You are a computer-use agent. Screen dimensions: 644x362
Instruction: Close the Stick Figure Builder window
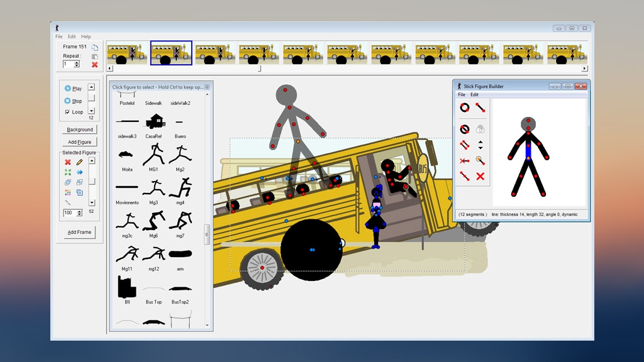580,86
